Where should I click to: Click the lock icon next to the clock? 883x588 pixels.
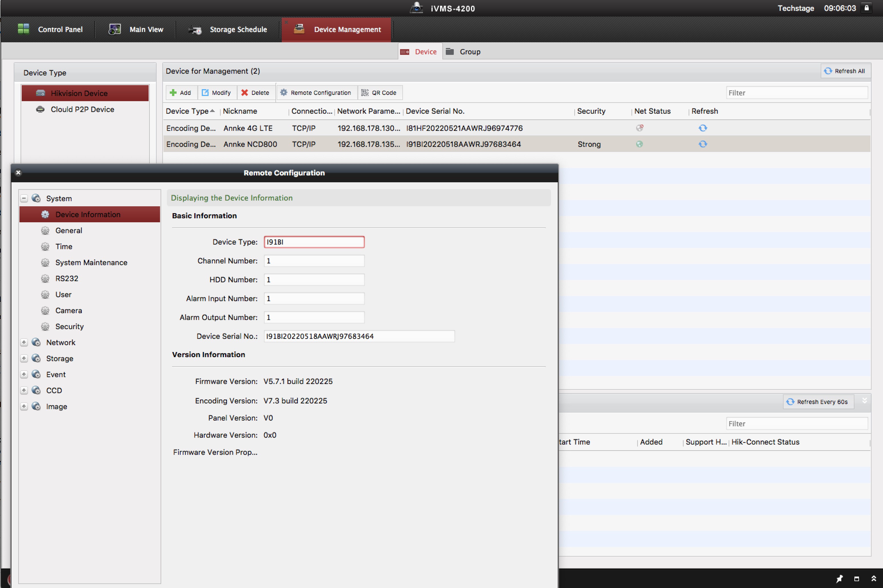[867, 8]
